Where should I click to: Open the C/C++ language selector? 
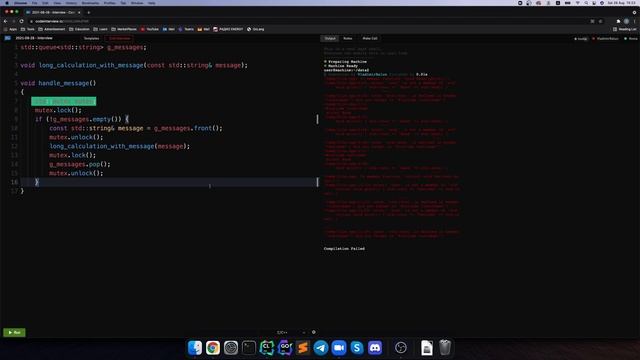[291, 332]
